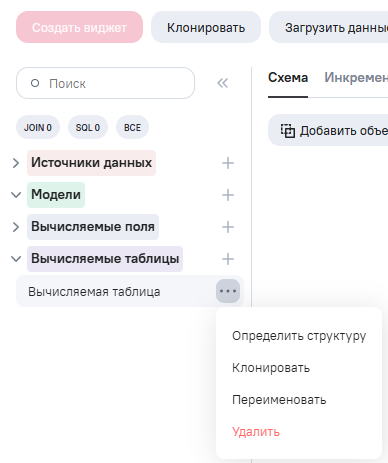Viewport: 388px width, 463px height.
Task: Add a computed field with plus icon
Action: (228, 227)
